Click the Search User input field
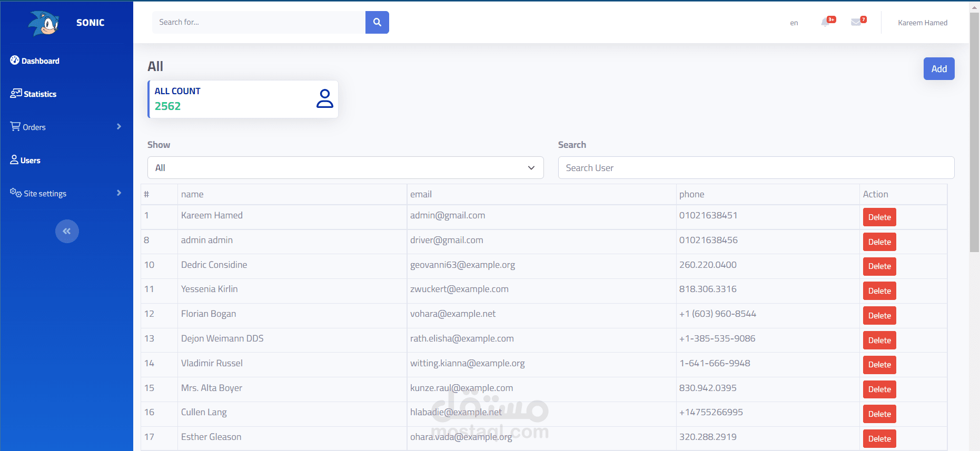This screenshot has width=980, height=451. pos(756,167)
